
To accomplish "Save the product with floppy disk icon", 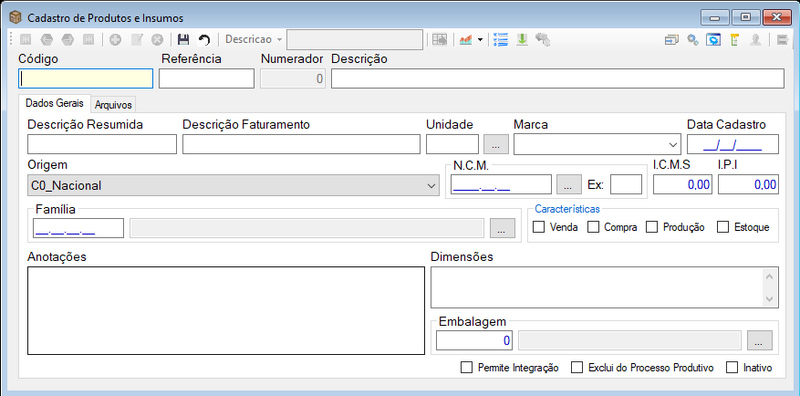I will 183,39.
